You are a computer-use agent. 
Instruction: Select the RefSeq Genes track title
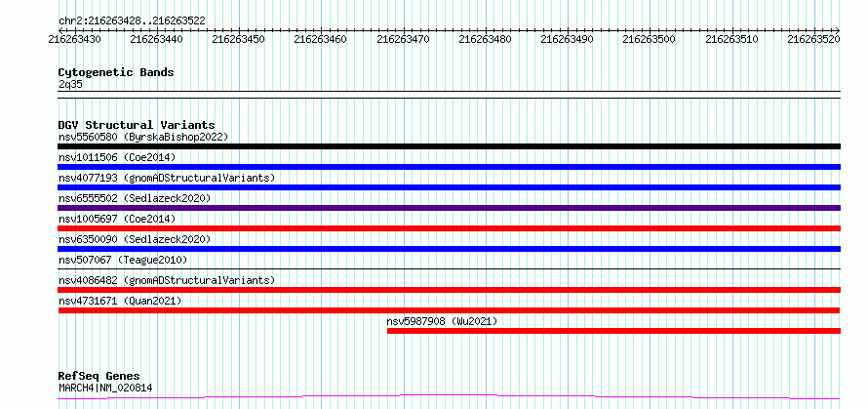pyautogui.click(x=99, y=377)
